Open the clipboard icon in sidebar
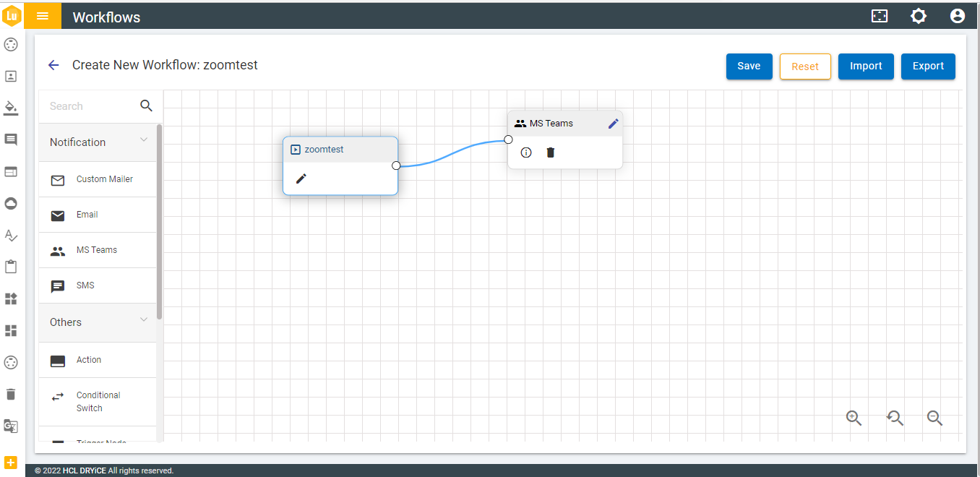 click(x=11, y=267)
